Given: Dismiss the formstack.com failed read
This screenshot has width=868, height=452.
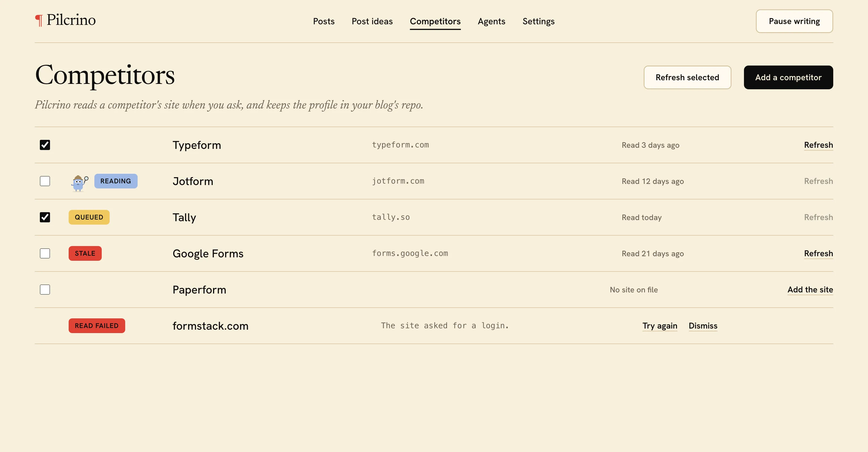Looking at the screenshot, I should pyautogui.click(x=703, y=326).
